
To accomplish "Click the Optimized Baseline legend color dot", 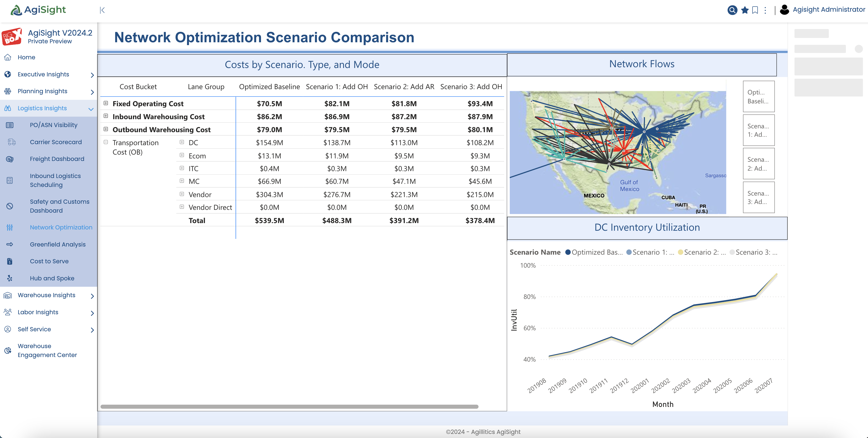I will (x=568, y=252).
